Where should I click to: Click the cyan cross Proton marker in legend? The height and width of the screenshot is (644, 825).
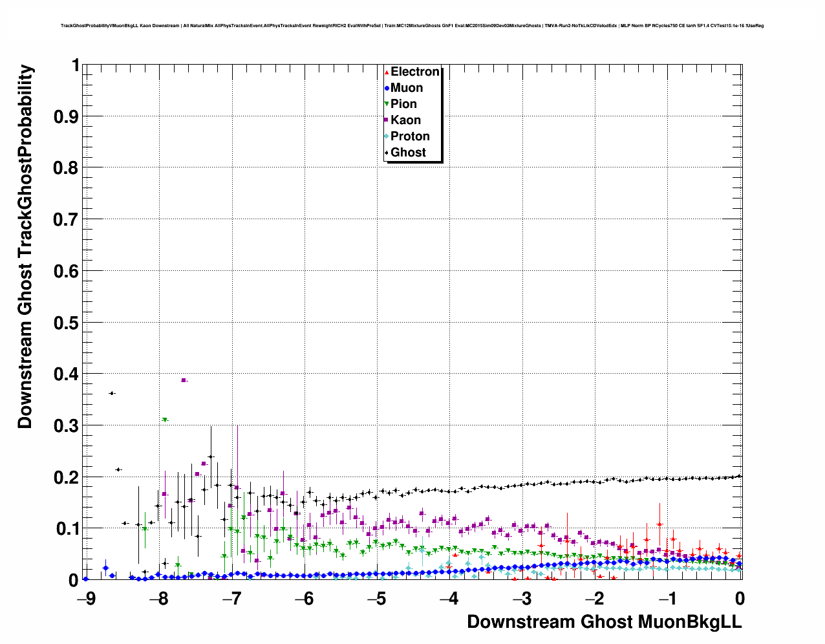387,136
